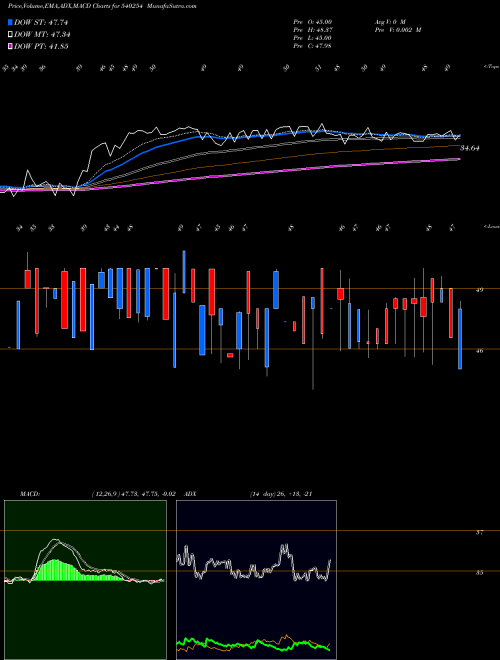The width and height of the screenshot is (500, 660).
Task: Click the 'Pre H: 48.87' value
Action: (313, 30)
